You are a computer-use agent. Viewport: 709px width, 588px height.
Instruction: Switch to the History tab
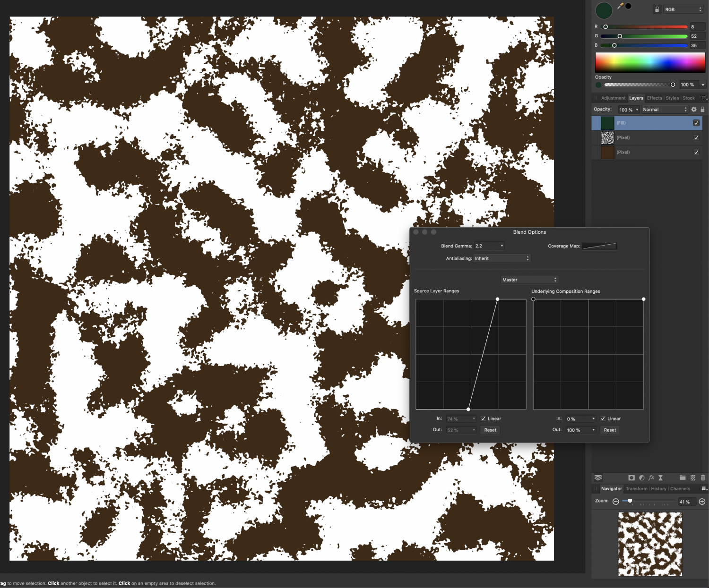click(658, 489)
